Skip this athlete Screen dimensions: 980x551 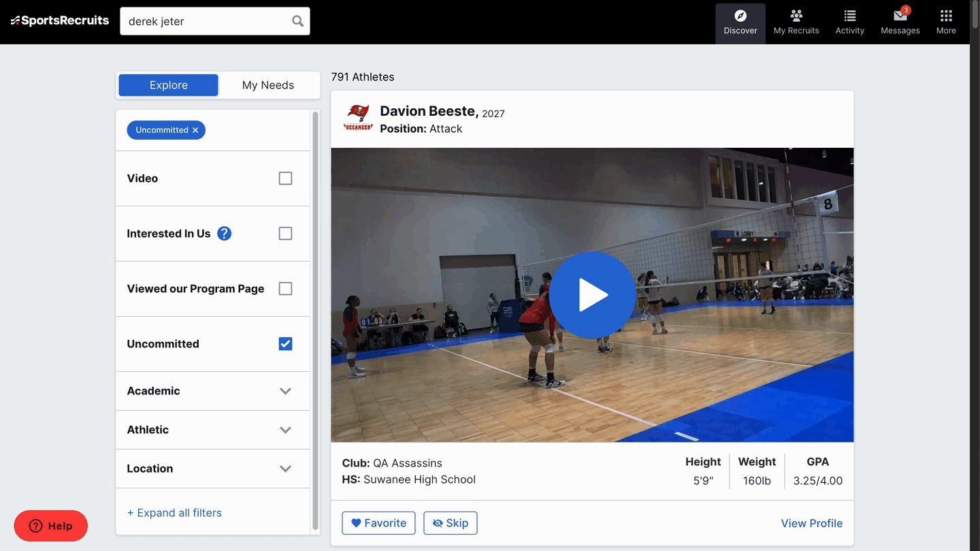pyautogui.click(x=451, y=523)
